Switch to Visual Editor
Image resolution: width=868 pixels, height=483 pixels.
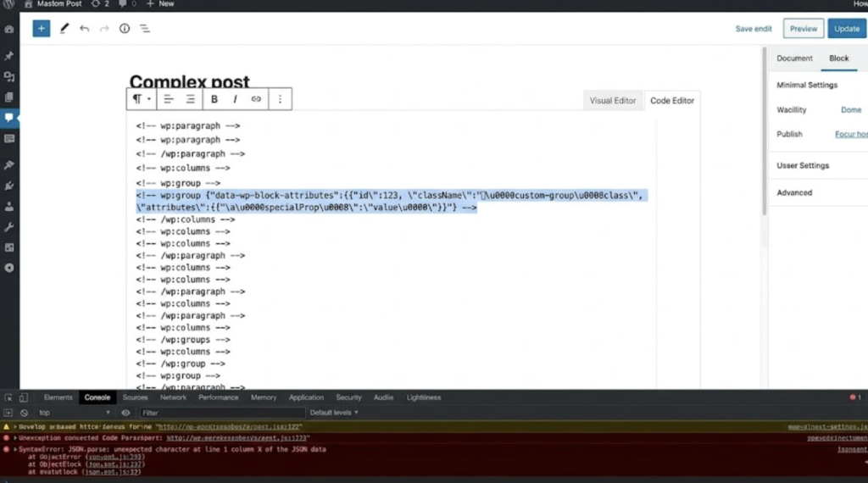click(x=612, y=101)
